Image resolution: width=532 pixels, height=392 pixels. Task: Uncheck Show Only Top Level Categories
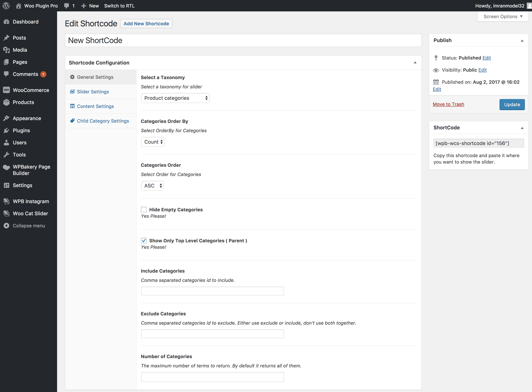click(144, 241)
